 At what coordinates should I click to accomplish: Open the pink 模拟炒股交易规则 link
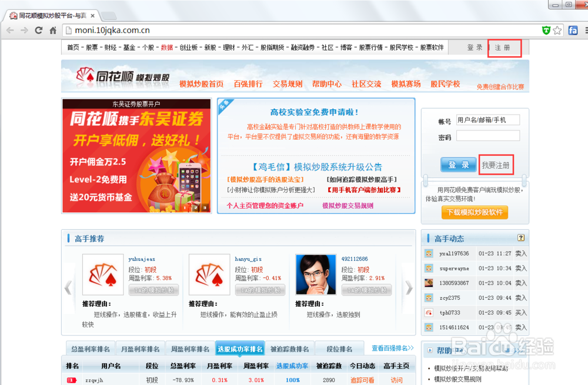[348, 206]
